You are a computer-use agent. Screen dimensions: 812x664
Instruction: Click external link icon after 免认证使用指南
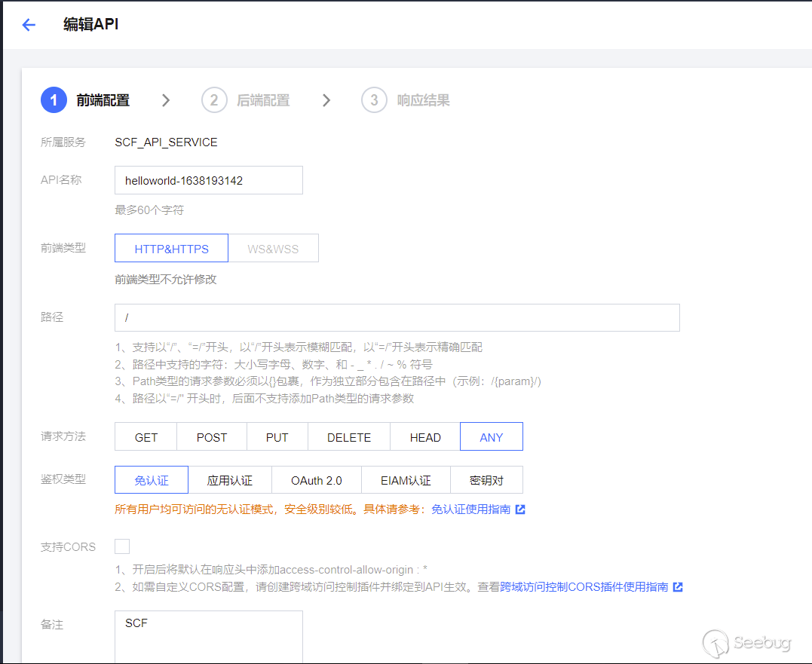pos(519,509)
